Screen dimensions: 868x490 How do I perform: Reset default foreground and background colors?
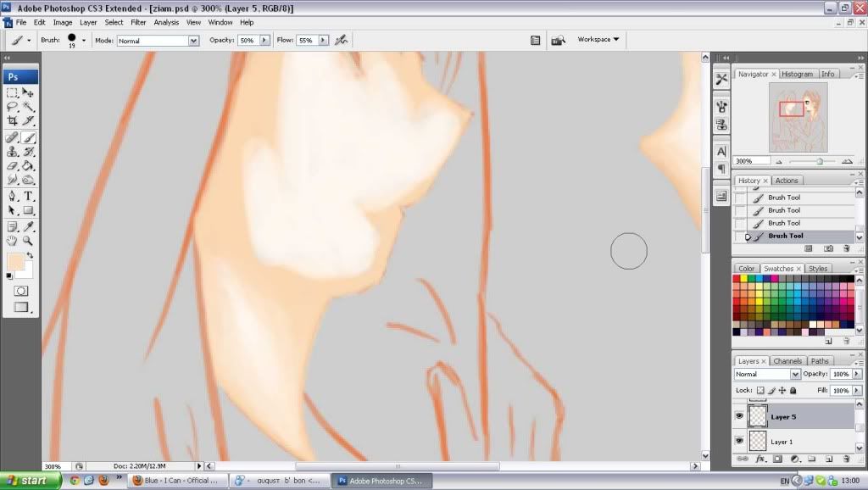point(9,276)
